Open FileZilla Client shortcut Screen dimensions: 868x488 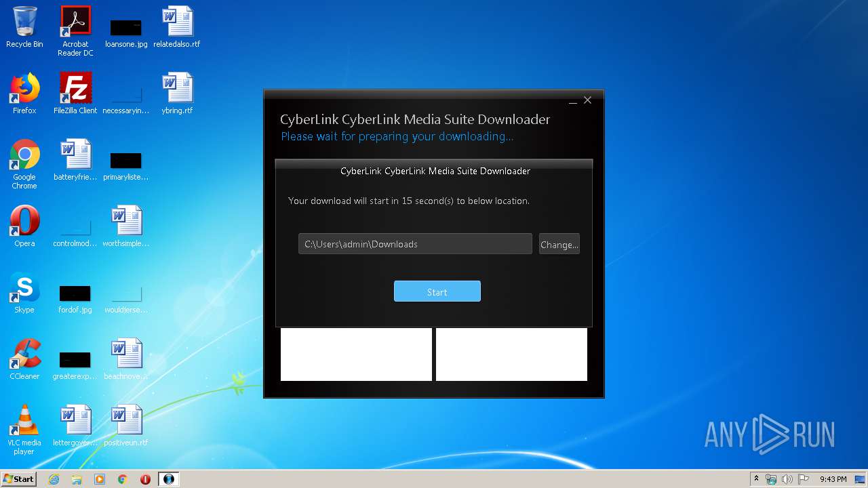click(x=75, y=94)
